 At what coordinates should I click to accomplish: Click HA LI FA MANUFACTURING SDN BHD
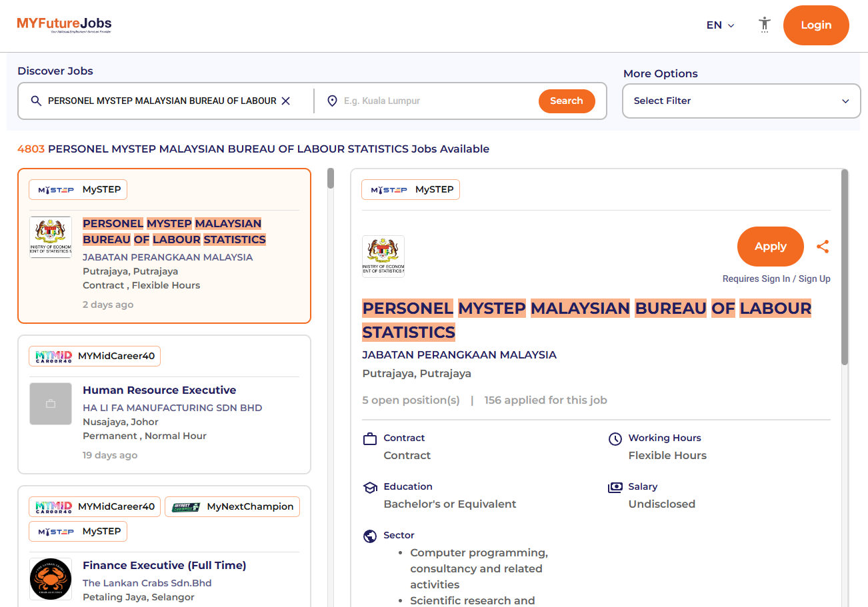point(173,408)
